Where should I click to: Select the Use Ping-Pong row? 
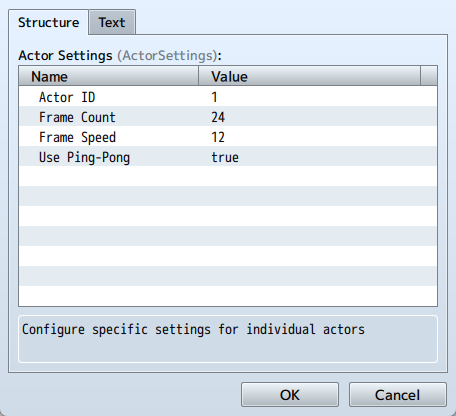228,156
